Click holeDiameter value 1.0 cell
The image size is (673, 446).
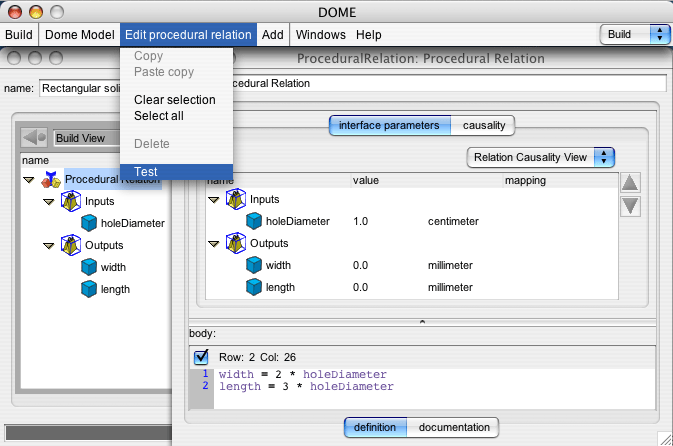pos(361,221)
